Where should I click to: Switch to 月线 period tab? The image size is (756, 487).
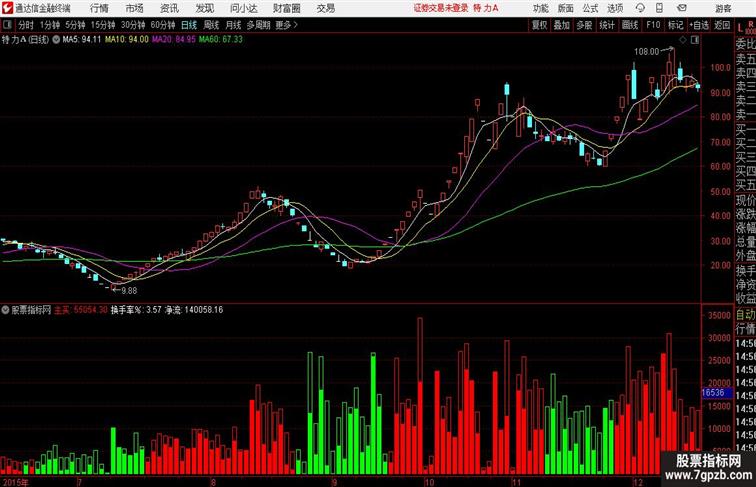[233, 25]
